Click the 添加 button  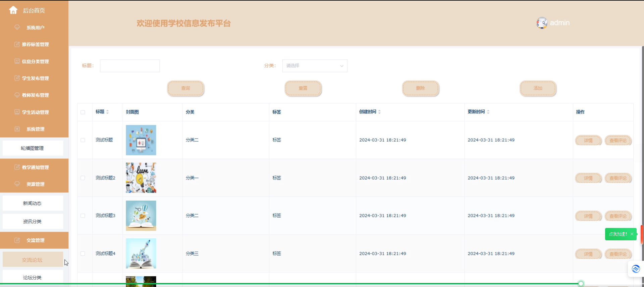(x=538, y=88)
